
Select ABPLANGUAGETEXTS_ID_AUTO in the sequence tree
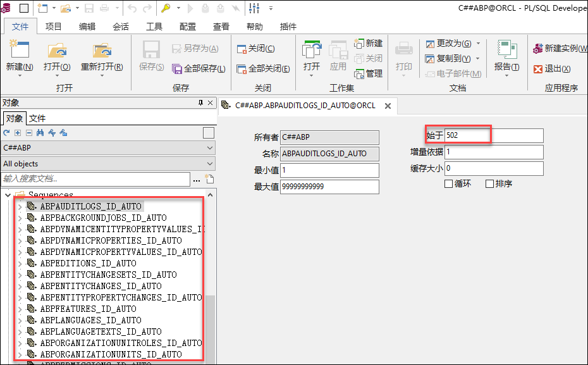(x=101, y=331)
